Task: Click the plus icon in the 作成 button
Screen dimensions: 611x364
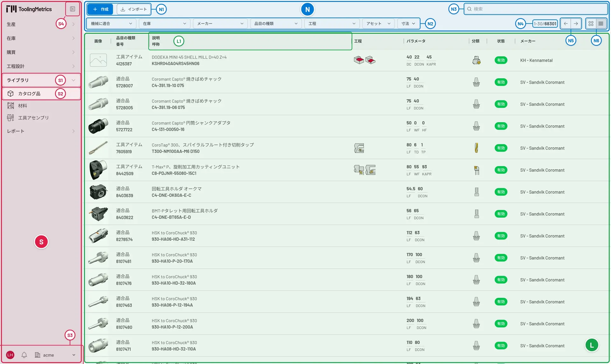Action: tap(95, 9)
